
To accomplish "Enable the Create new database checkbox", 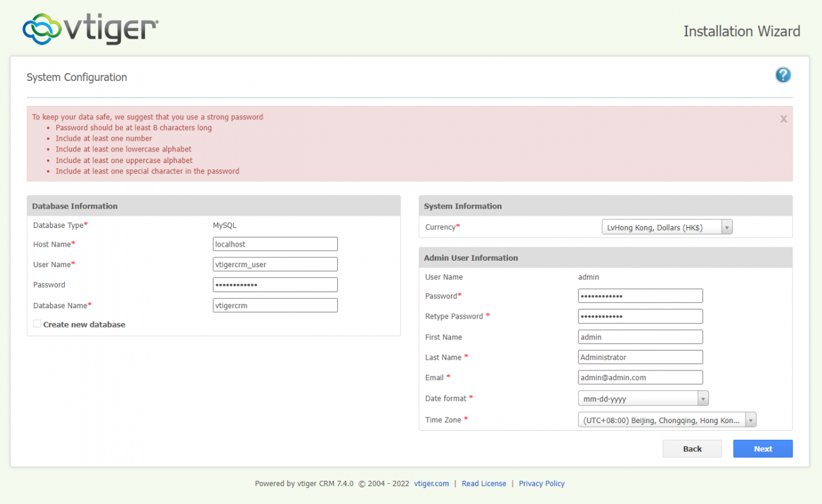I will pyautogui.click(x=37, y=324).
